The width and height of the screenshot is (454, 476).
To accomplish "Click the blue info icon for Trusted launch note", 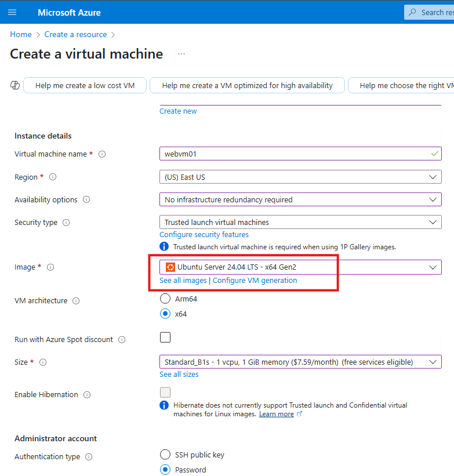I will click(x=164, y=246).
